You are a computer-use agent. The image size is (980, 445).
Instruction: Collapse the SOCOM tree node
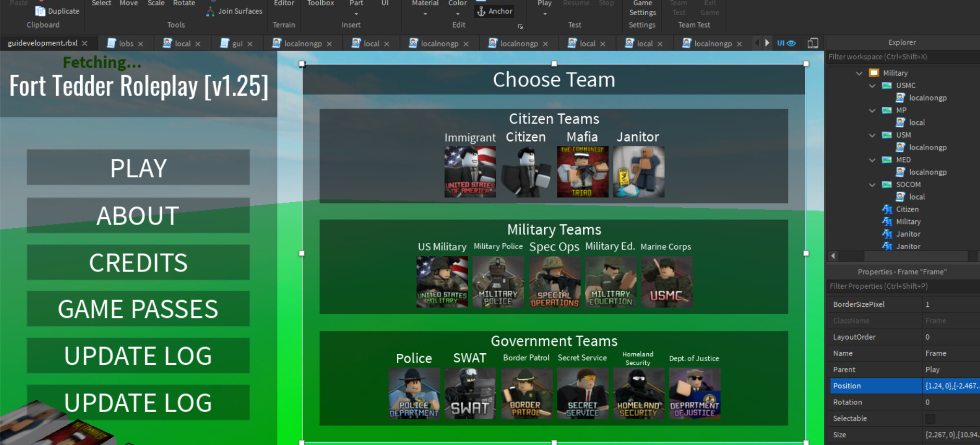pyautogui.click(x=872, y=184)
